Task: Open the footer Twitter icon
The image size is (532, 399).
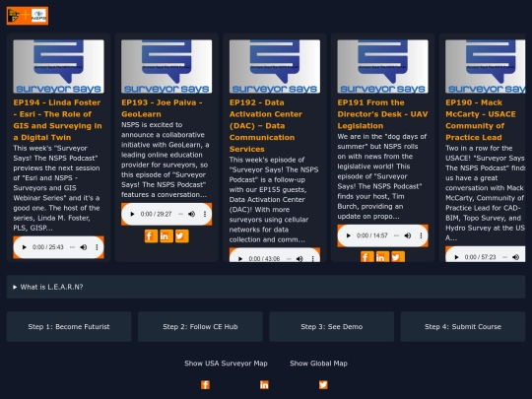Action: click(323, 385)
